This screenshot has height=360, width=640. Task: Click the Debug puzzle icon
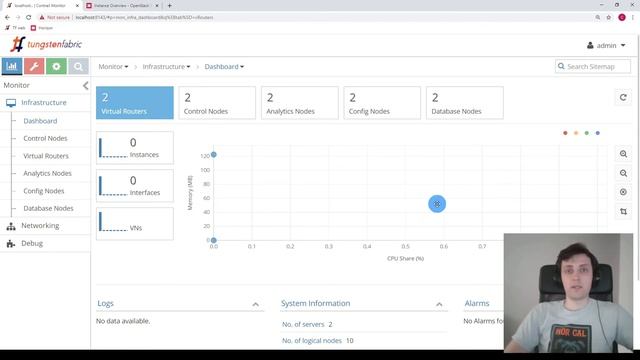click(x=11, y=244)
